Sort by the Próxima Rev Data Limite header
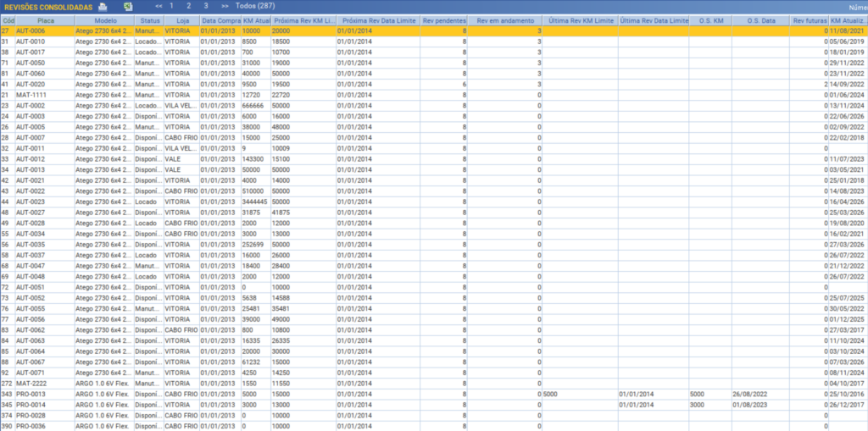The height and width of the screenshot is (431, 868). tap(378, 20)
